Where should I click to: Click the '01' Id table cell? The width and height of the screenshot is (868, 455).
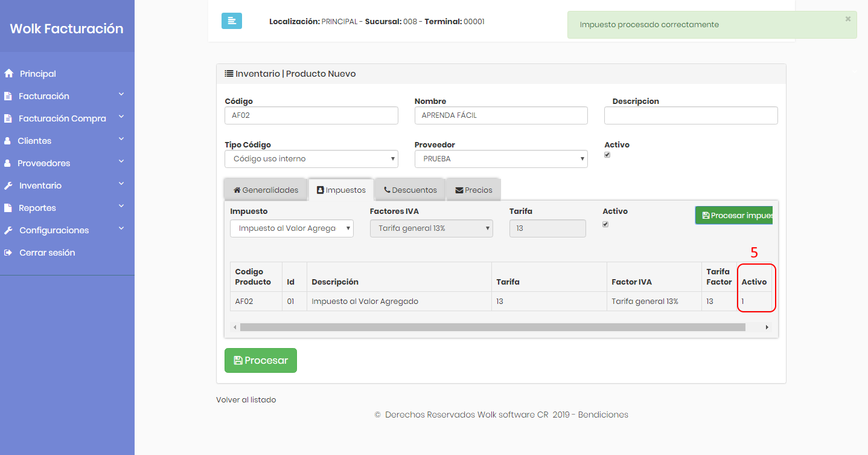295,302
